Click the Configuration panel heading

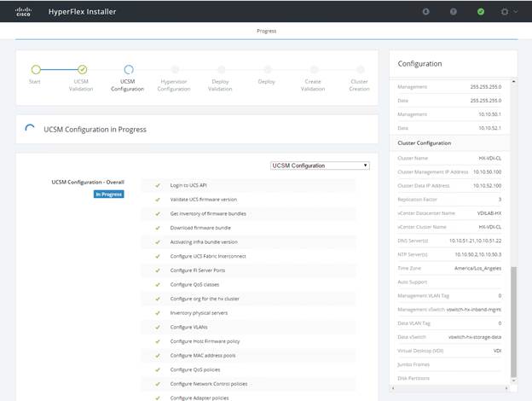[x=419, y=63]
